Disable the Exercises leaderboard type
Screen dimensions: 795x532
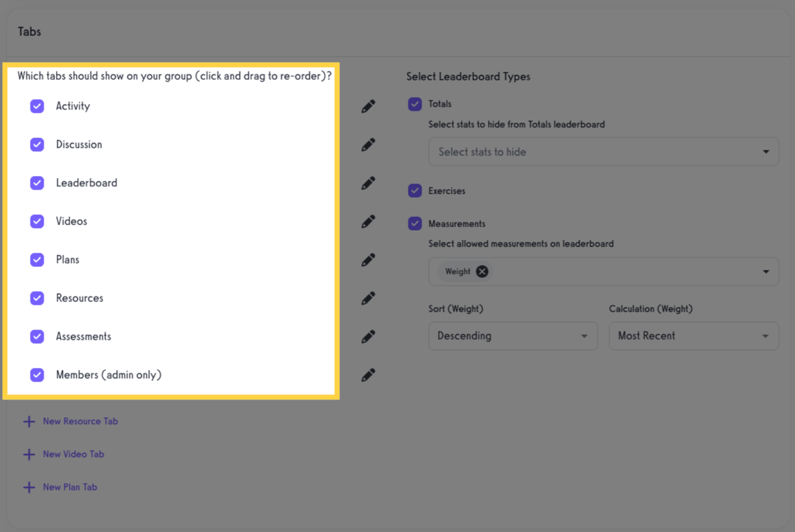click(414, 190)
